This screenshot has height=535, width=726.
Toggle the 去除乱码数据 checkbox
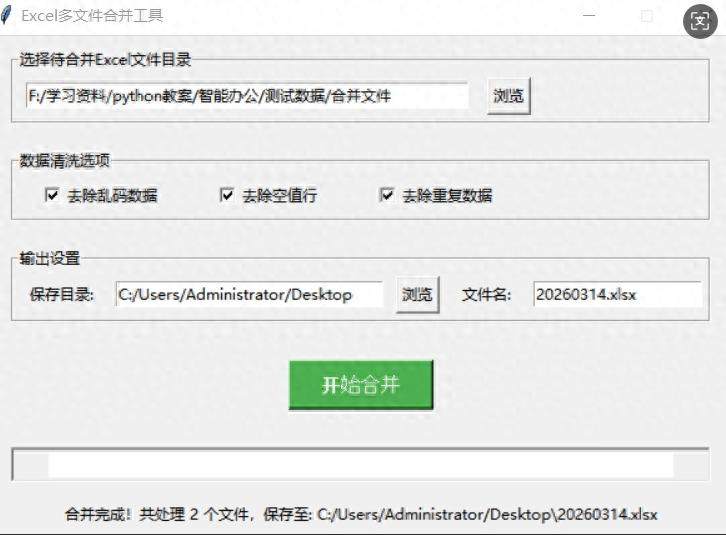(52, 195)
